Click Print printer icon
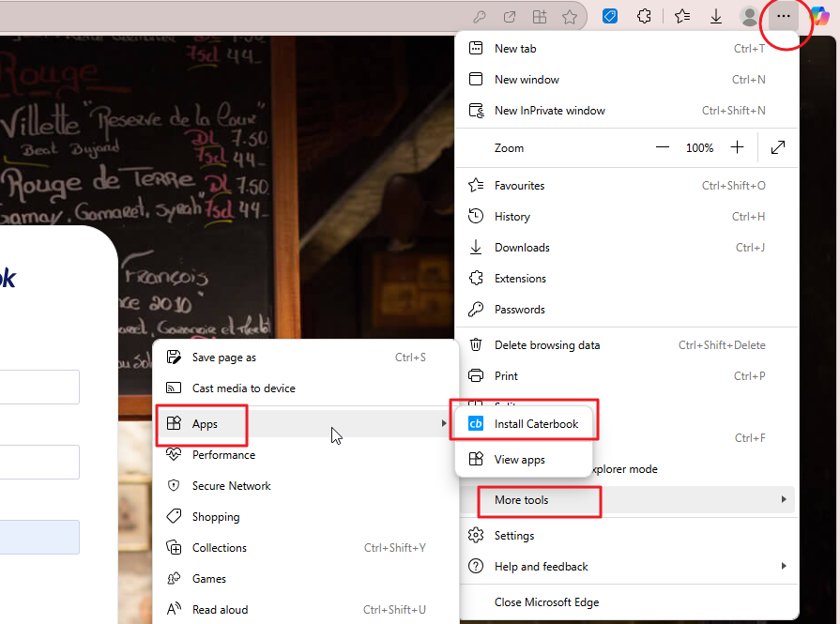Screen dimensions: 840x624 pyautogui.click(x=476, y=376)
